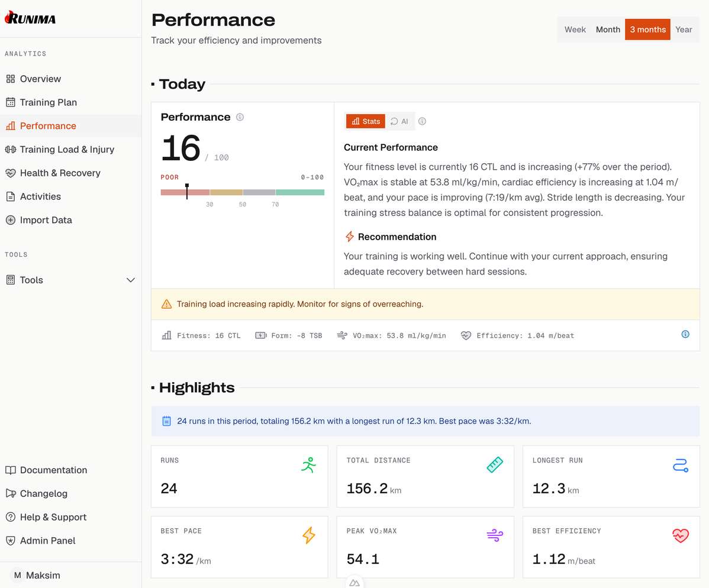The width and height of the screenshot is (709, 588).
Task: Click the route icon on Longest Run card
Action: point(681,464)
